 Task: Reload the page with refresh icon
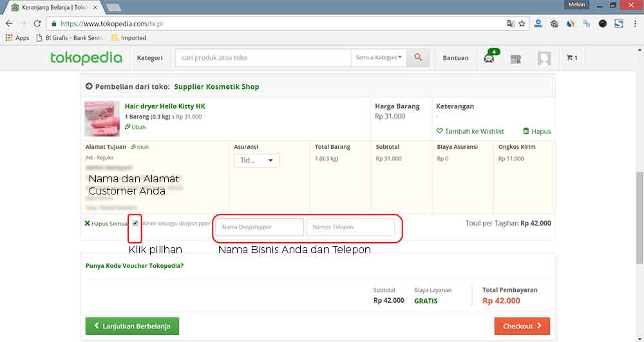tap(37, 23)
